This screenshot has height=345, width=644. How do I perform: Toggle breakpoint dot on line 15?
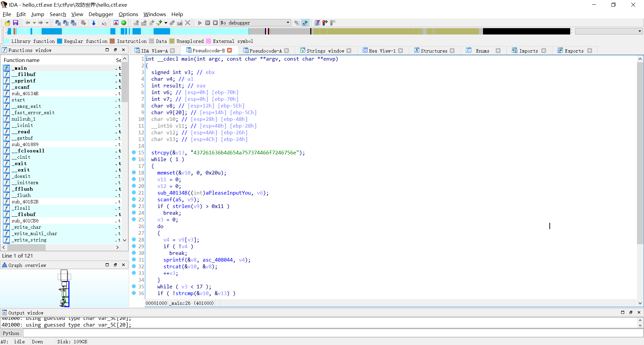(x=134, y=152)
